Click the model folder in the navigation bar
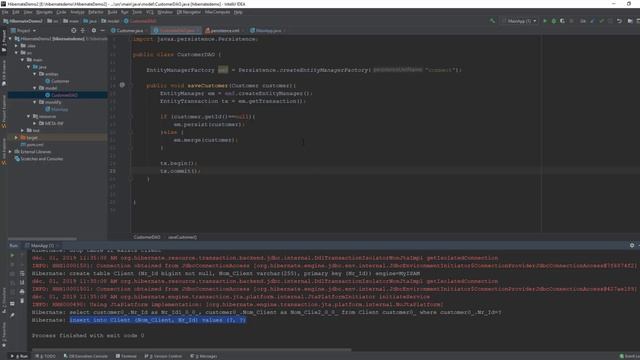 (110, 21)
